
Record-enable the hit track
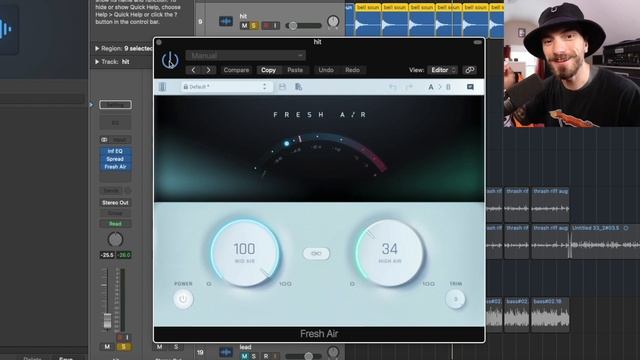(266, 26)
